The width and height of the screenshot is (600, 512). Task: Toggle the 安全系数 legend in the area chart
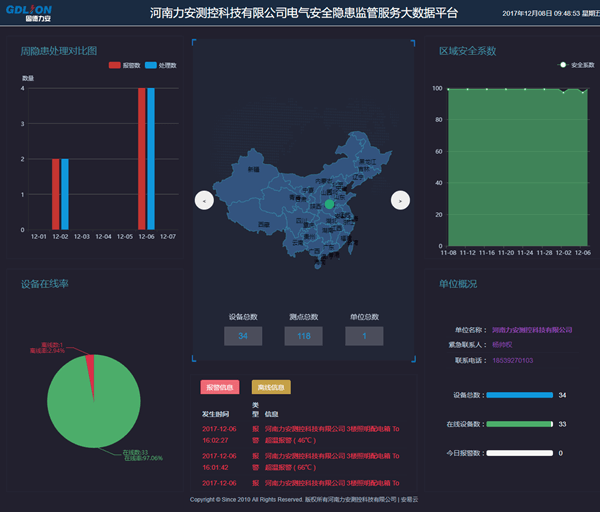point(576,65)
